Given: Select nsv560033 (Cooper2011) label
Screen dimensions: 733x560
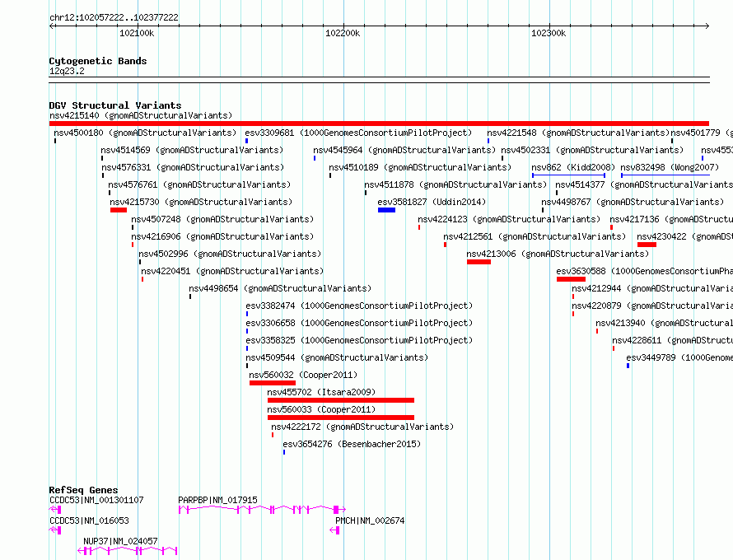Looking at the screenshot, I should (321, 409).
